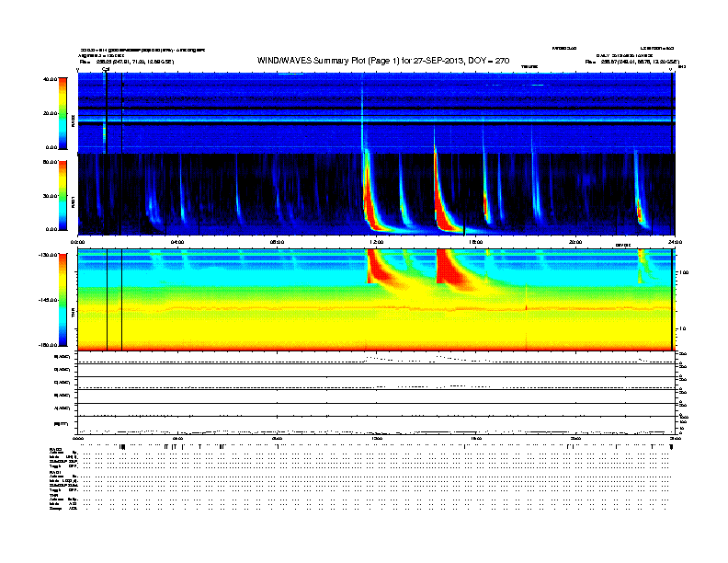Click the TNR intensity color bar
The image size is (728, 563).
pos(63,300)
